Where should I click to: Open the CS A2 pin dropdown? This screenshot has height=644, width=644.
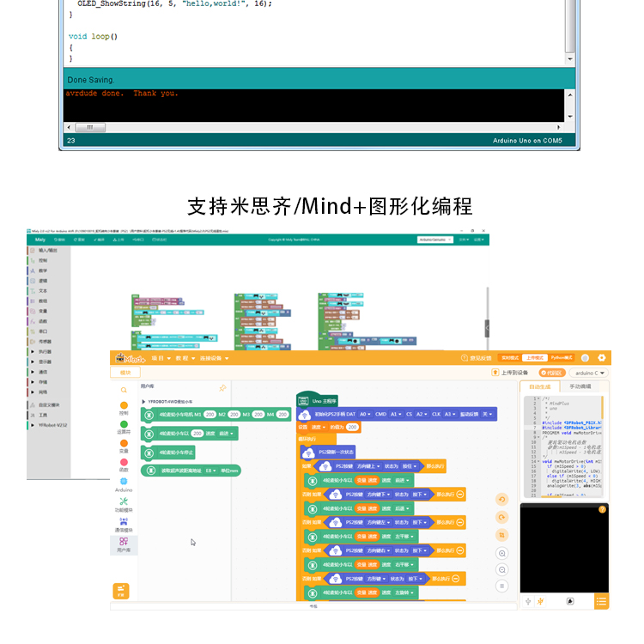(422, 414)
